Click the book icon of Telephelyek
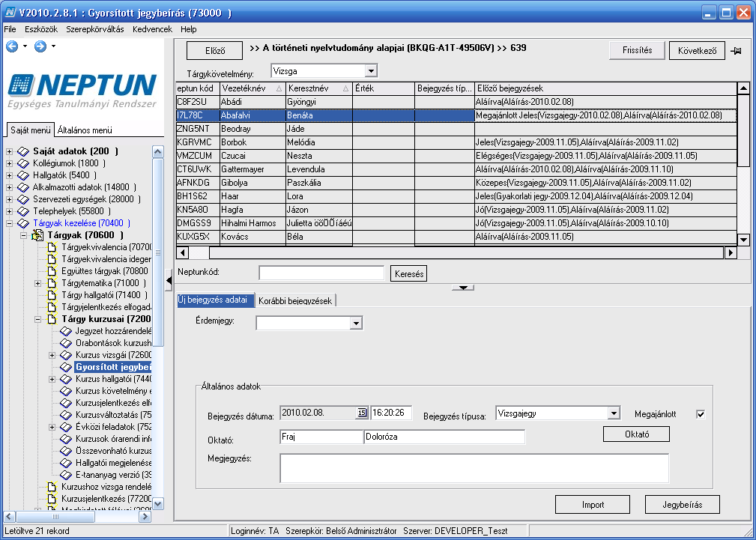The width and height of the screenshot is (756, 540). point(23,211)
